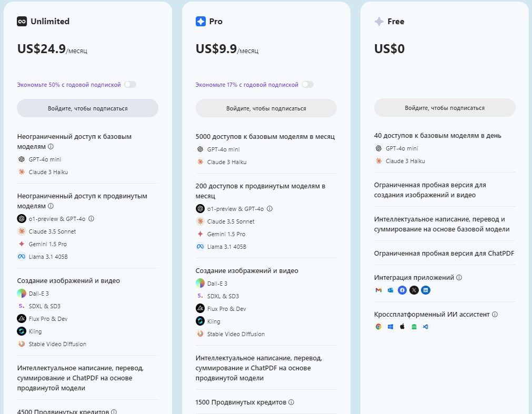Open info icon beside "Кроссплатформенный ИИ ассистент"
Image resolution: width=532 pixels, height=414 pixels.
(495, 315)
